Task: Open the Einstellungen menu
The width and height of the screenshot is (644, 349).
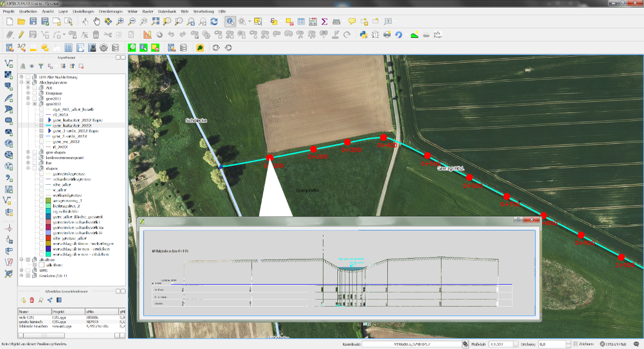Action: pyautogui.click(x=84, y=11)
